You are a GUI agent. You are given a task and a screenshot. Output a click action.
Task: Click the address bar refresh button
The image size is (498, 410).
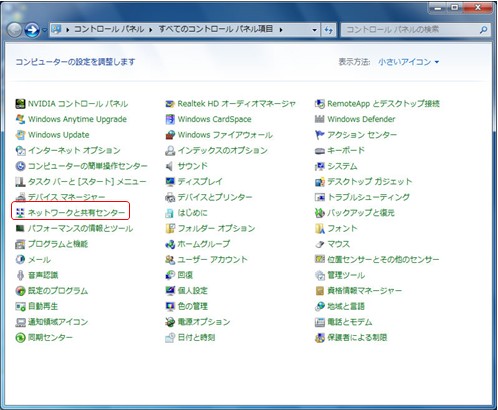(x=328, y=30)
